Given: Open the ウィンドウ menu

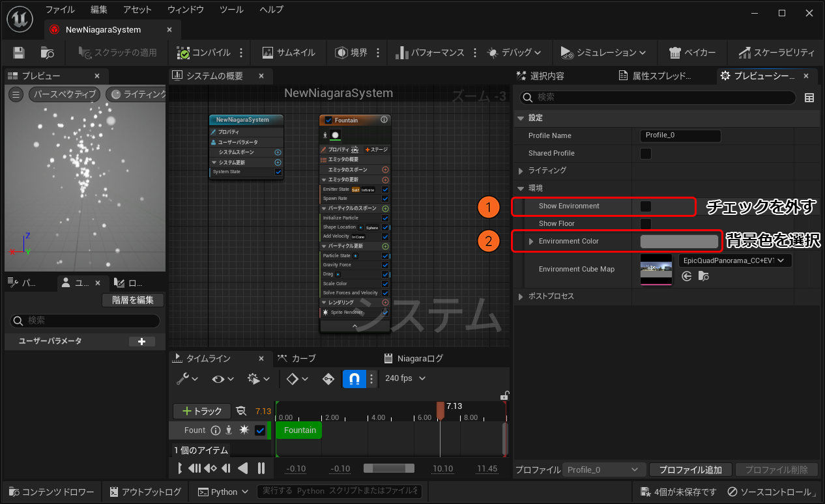Looking at the screenshot, I should coord(185,10).
